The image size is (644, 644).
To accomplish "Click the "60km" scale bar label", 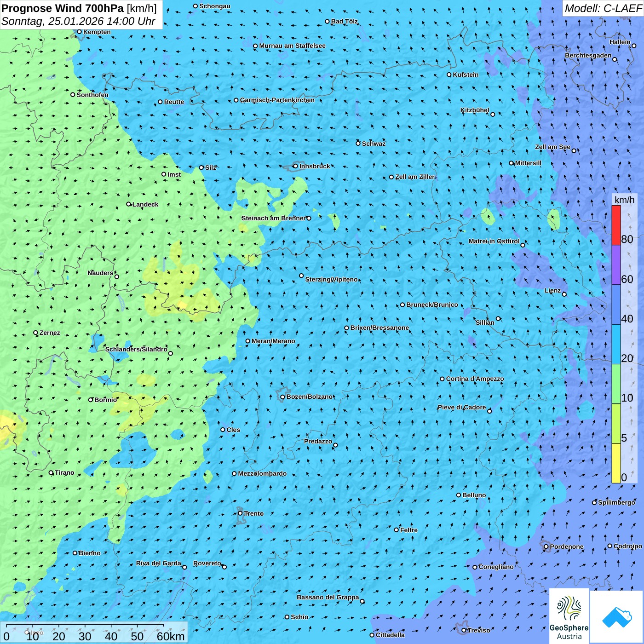I will 171,636.
